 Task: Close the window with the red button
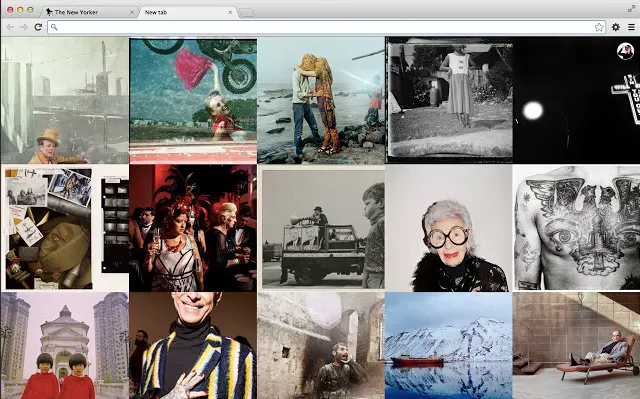[x=10, y=9]
